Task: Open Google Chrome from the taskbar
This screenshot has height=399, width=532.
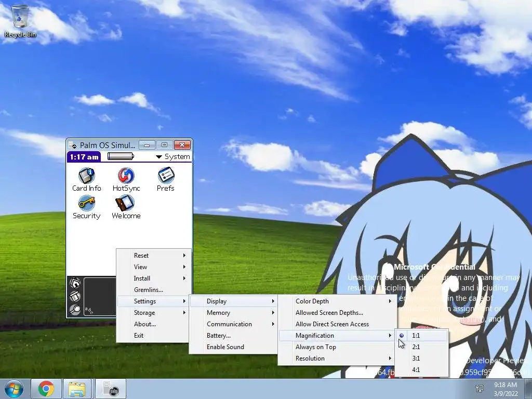Action: pos(46,389)
